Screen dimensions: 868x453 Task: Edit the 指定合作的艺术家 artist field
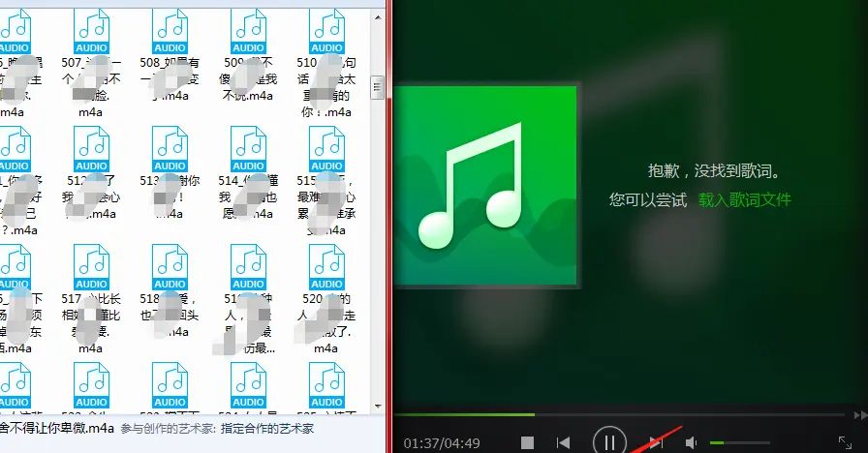[267, 429]
